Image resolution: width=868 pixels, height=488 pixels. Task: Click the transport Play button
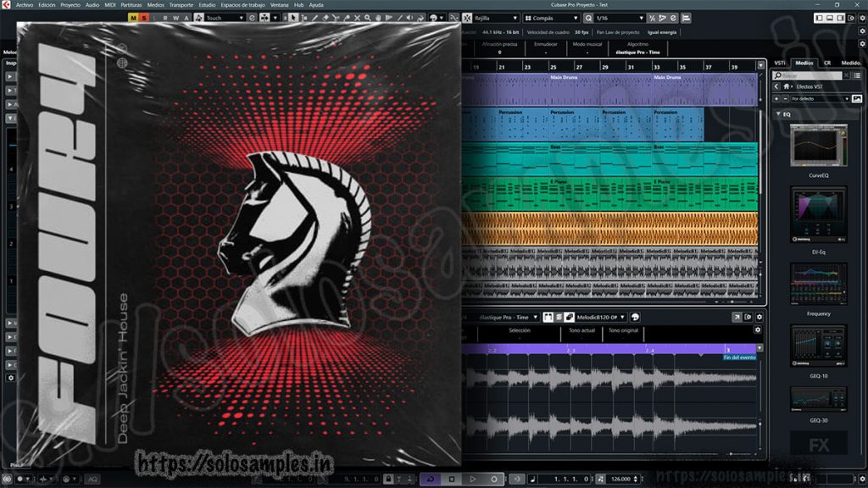(473, 479)
